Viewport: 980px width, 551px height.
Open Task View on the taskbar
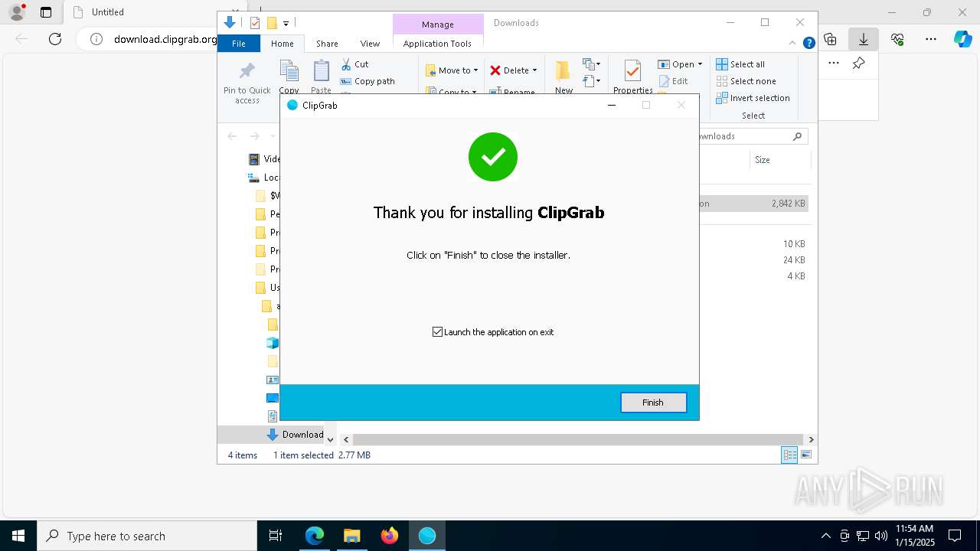(x=276, y=536)
